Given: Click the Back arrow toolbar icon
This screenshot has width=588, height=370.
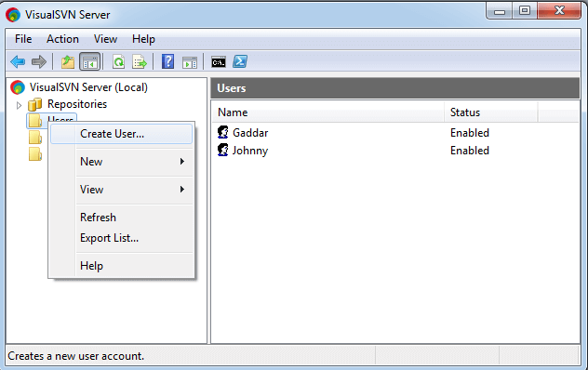Looking at the screenshot, I should coord(18,61).
